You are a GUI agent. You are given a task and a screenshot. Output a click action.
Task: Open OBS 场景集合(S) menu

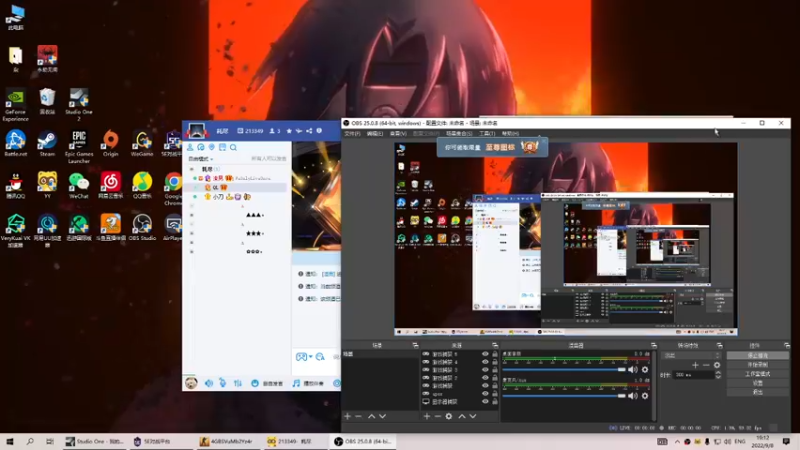tap(459, 134)
